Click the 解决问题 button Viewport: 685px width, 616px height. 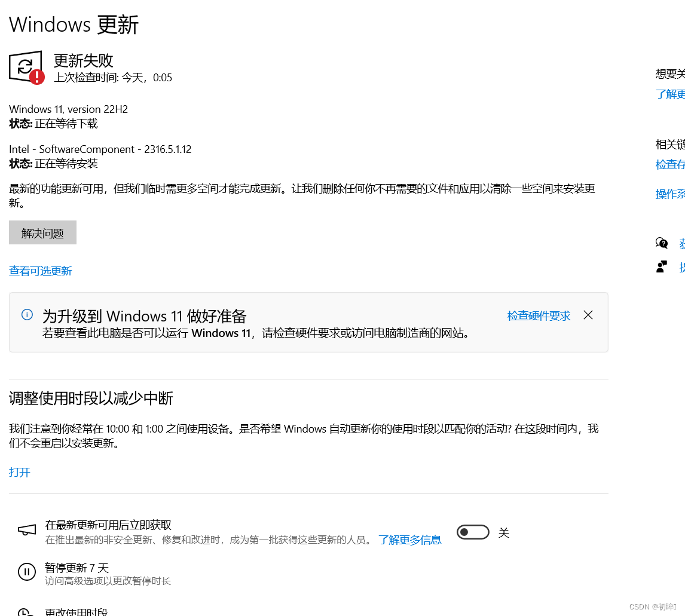tap(42, 232)
